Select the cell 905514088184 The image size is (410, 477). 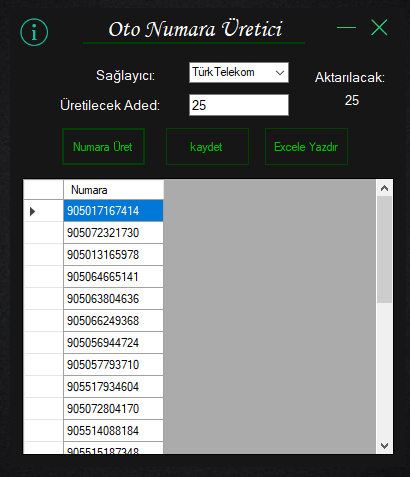113,431
